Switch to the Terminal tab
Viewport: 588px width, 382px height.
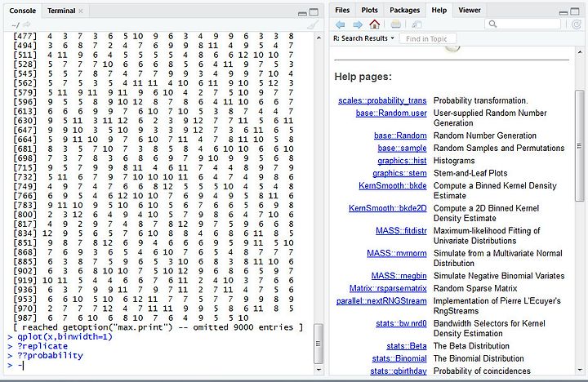click(61, 11)
